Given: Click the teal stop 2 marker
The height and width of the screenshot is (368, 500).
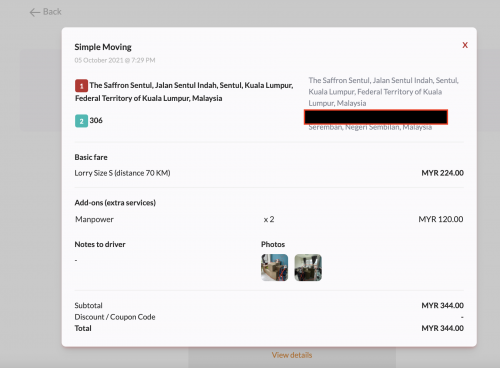Looking at the screenshot, I should click(81, 121).
